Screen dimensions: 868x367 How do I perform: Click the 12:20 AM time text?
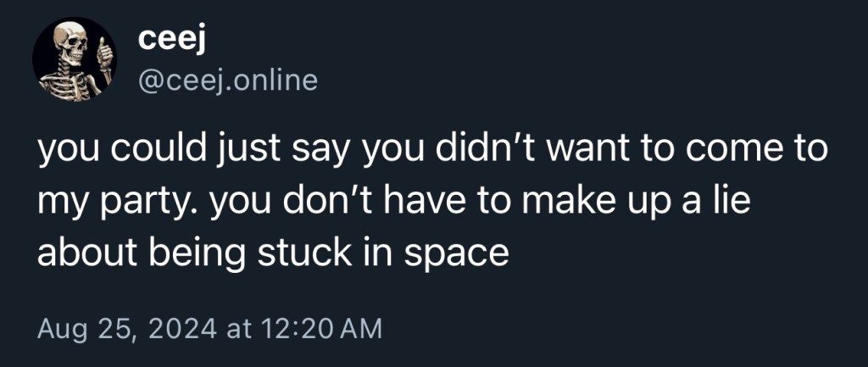click(x=320, y=328)
